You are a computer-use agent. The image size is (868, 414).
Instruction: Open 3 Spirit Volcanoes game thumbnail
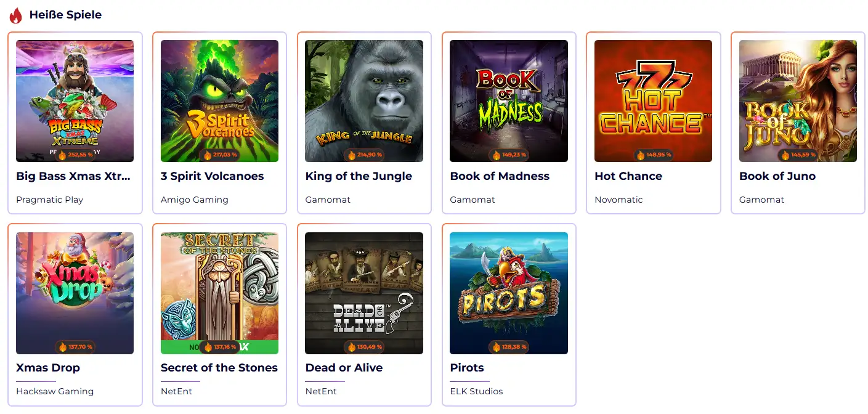(x=219, y=101)
